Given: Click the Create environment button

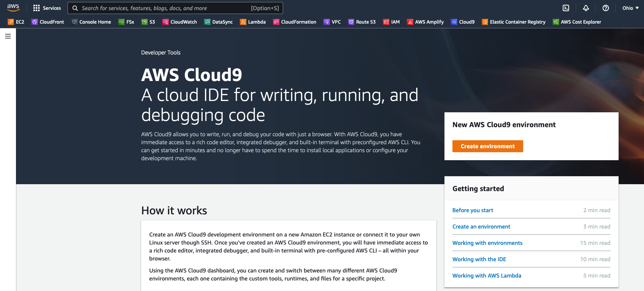Looking at the screenshot, I should coord(488,146).
